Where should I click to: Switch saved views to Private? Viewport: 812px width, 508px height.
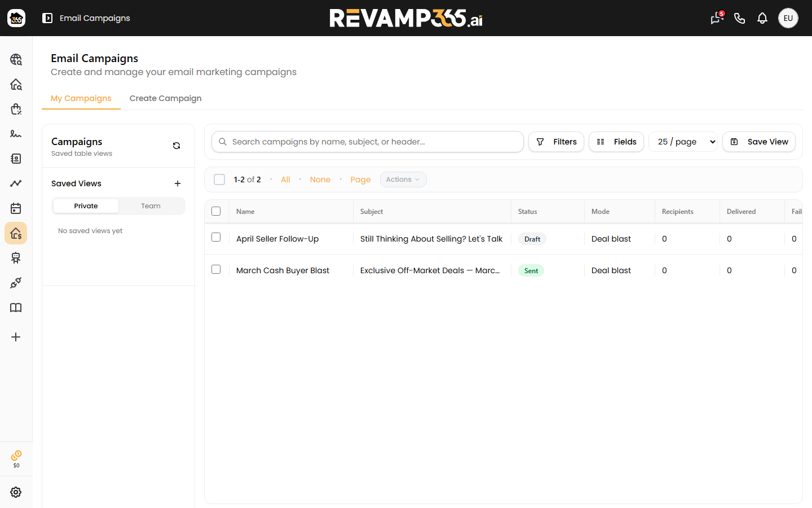[86, 206]
